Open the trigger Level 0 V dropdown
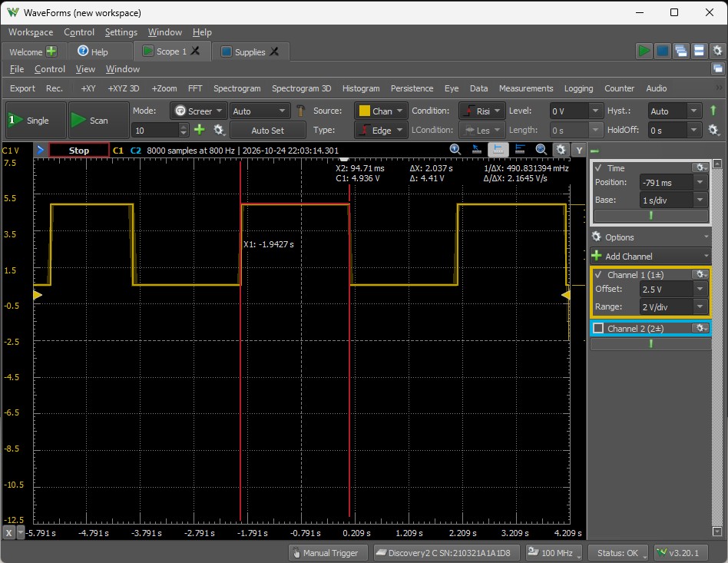The image size is (728, 563). (x=595, y=111)
